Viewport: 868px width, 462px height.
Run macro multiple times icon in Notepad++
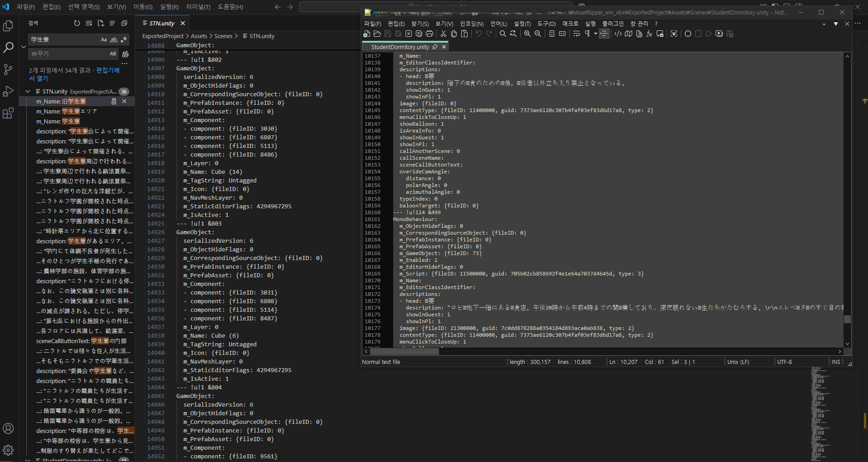point(719,34)
